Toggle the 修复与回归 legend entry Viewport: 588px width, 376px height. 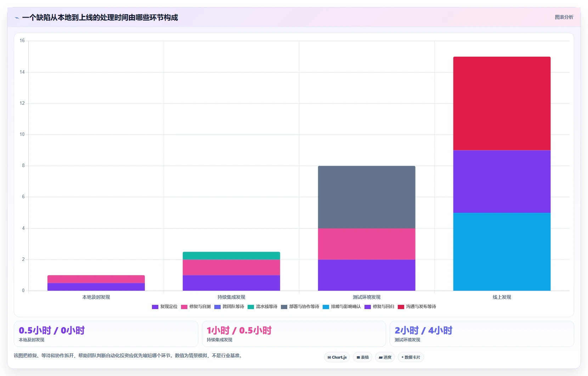379,307
